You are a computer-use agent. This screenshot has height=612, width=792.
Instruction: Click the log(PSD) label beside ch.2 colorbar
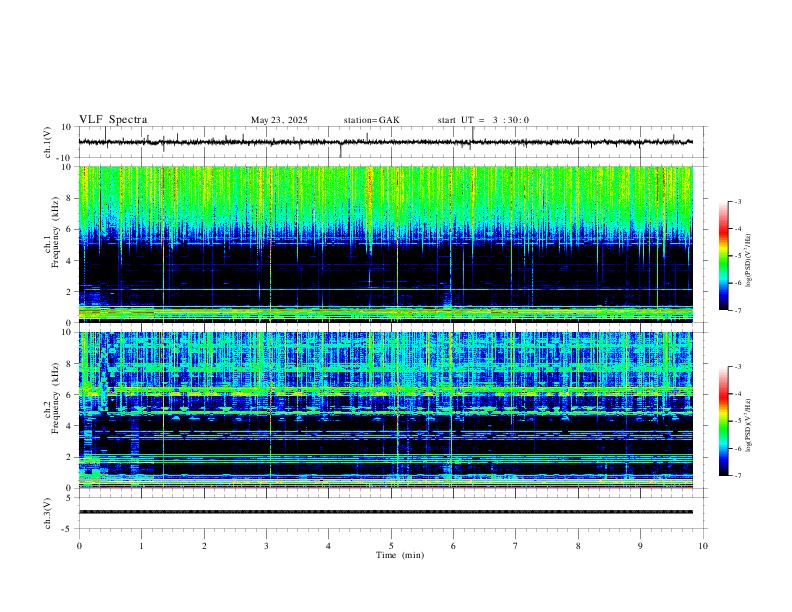[x=749, y=425]
